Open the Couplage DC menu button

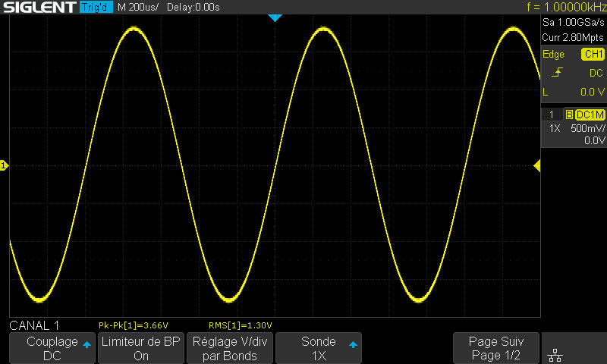[52, 348]
